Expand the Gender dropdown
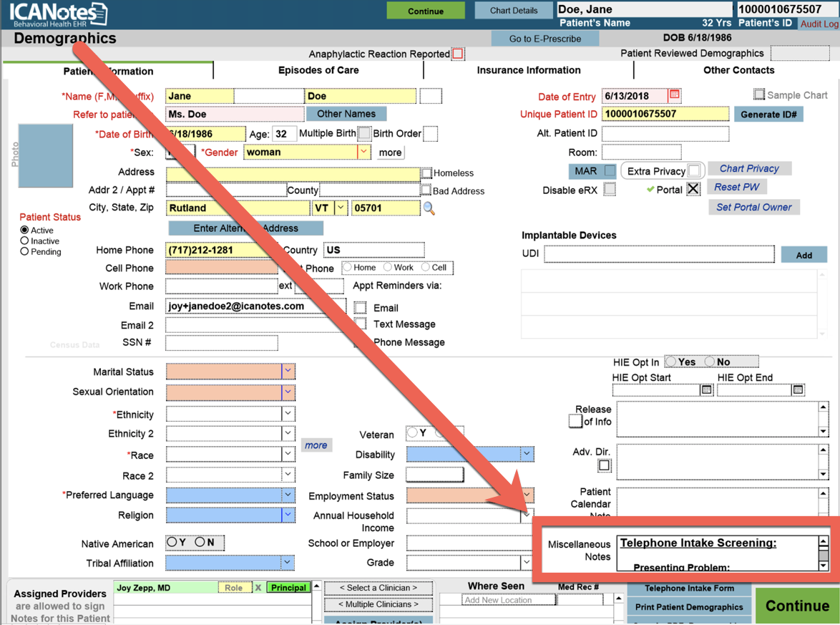Screen dimensions: 840x625 pos(363,152)
